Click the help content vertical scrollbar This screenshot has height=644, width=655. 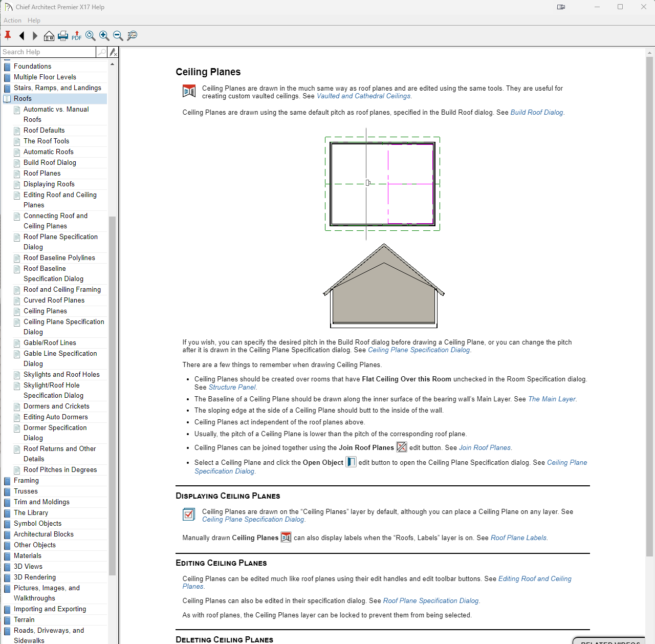point(649,307)
